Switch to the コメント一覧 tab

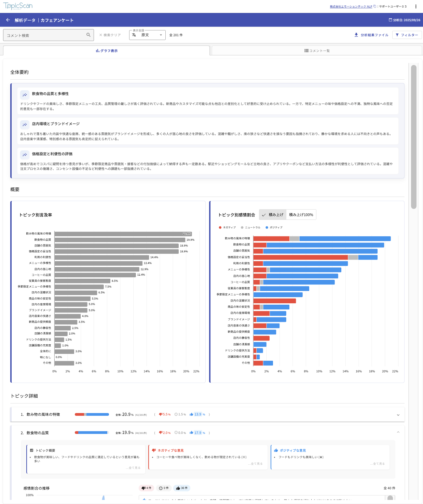(317, 51)
